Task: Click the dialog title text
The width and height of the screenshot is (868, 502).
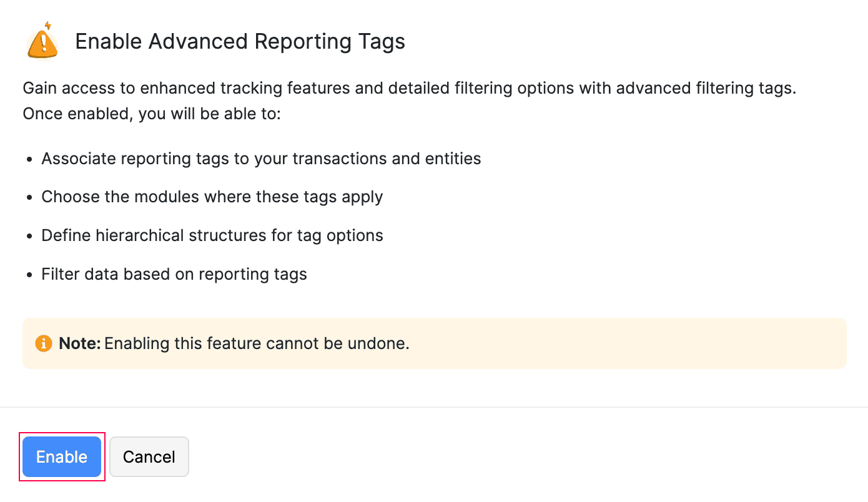Action: click(x=240, y=41)
